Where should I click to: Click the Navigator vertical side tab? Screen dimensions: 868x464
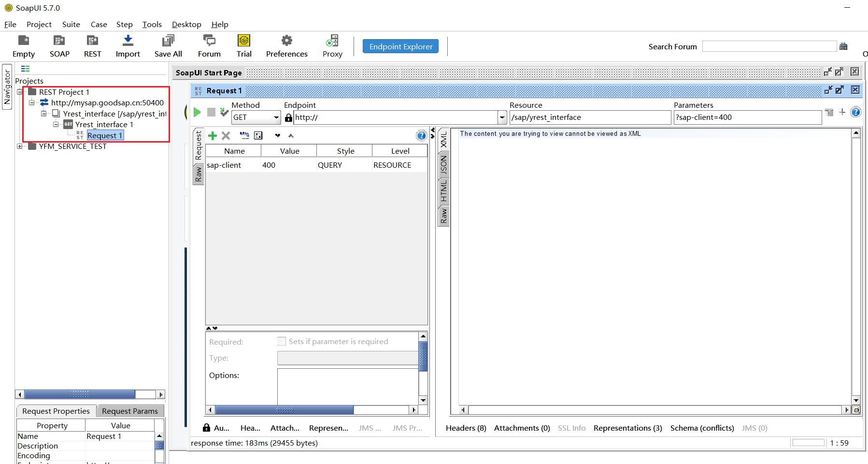point(7,87)
